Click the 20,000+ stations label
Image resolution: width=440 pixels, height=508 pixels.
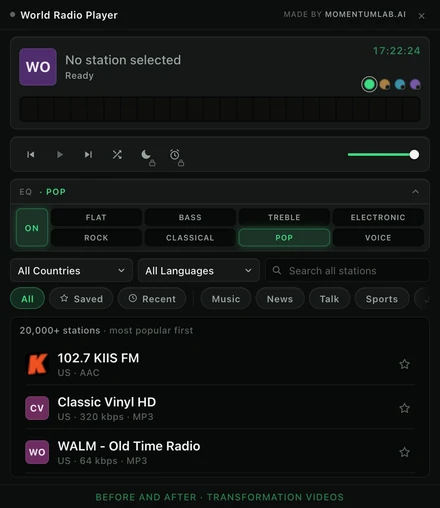tap(60, 330)
